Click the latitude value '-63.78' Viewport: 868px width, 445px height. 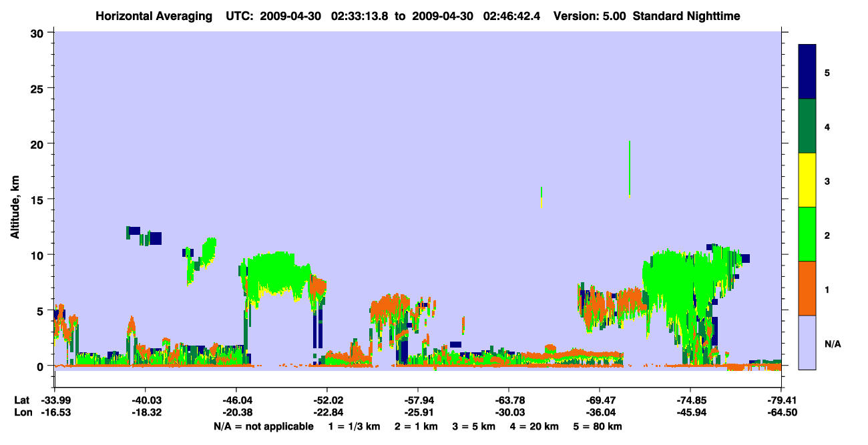coord(509,400)
